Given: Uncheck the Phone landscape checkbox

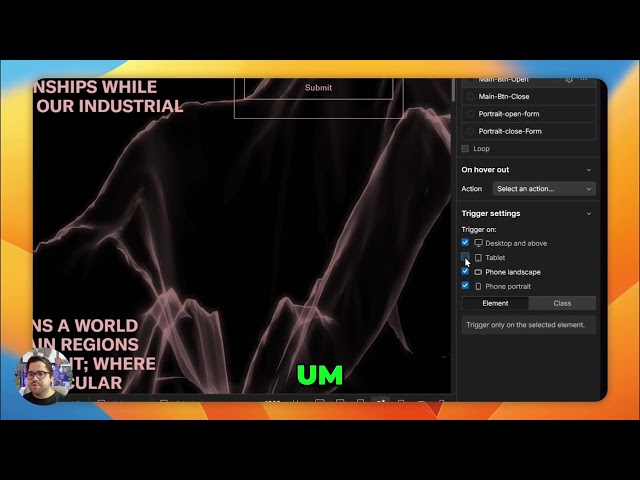Looking at the screenshot, I should point(465,271).
